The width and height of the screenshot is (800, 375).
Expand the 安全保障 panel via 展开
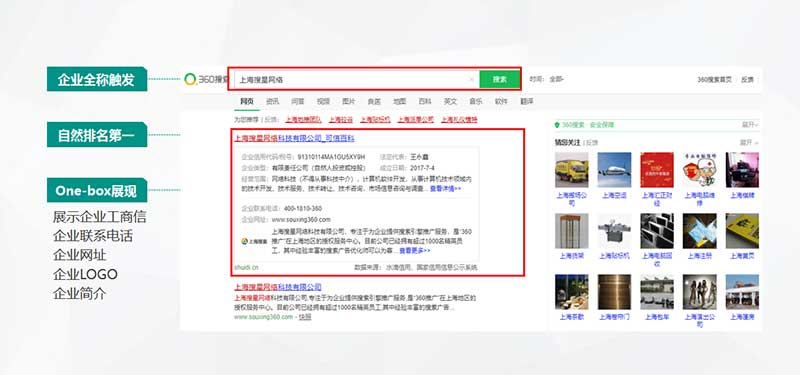tap(750, 124)
